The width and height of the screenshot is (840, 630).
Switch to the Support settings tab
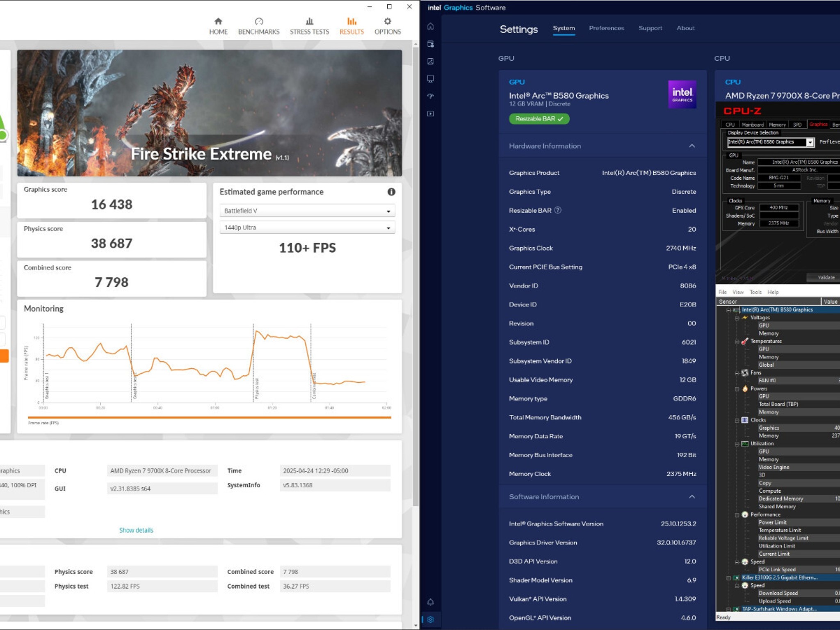(x=650, y=28)
